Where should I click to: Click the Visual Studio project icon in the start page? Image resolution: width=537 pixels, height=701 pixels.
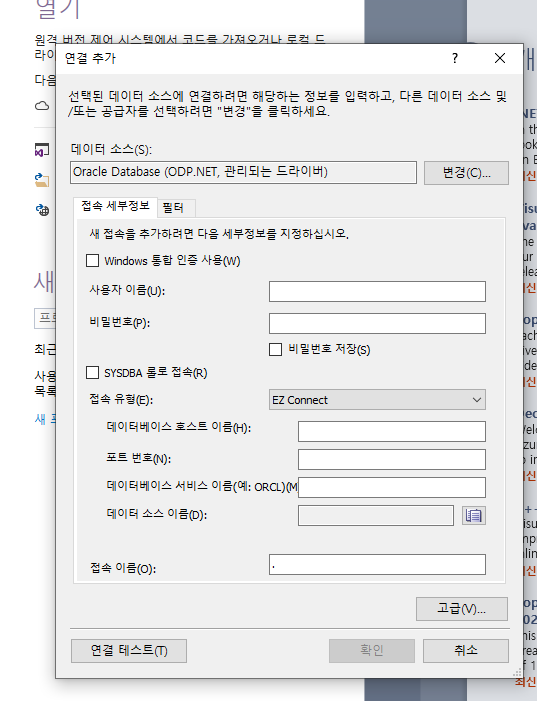(42, 150)
